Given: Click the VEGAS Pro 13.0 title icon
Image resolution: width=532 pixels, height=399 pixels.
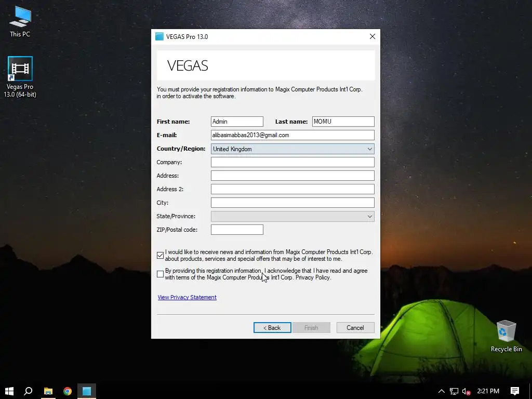Looking at the screenshot, I should [x=159, y=37].
